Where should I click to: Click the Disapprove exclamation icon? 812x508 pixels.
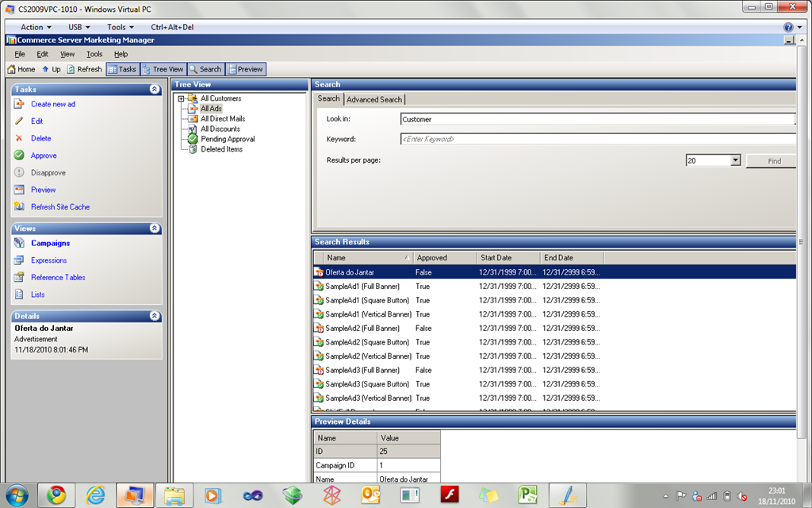[x=19, y=172]
